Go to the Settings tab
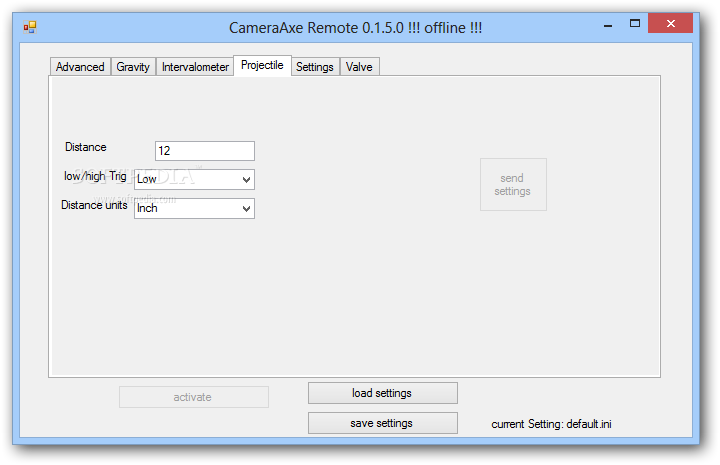Screen dimensions: 720x465 coord(315,67)
